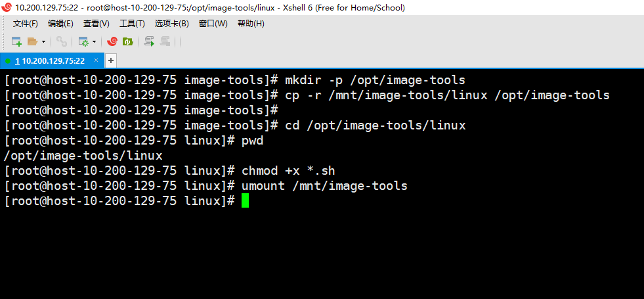
Task: Close the 10.200.129.75:22 session tab
Action: click(x=96, y=60)
